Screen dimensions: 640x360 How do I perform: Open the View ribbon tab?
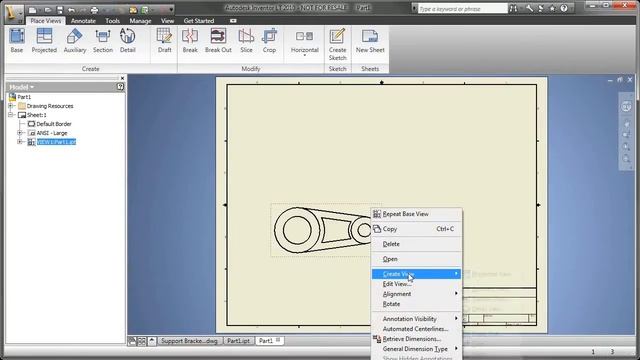(x=167, y=20)
